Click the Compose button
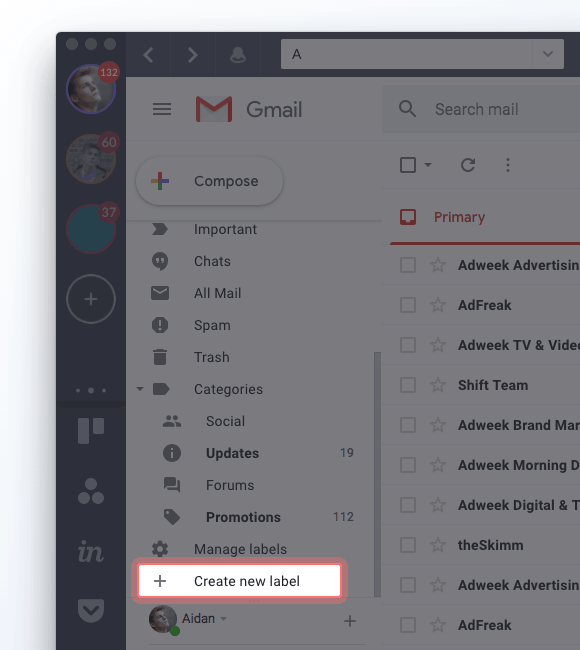This screenshot has width=580, height=650. pyautogui.click(x=210, y=181)
